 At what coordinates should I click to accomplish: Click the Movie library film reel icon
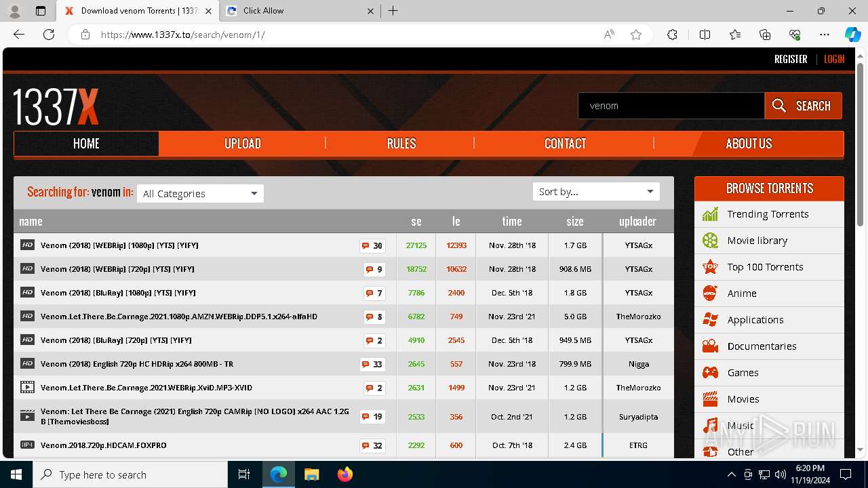[710, 241]
